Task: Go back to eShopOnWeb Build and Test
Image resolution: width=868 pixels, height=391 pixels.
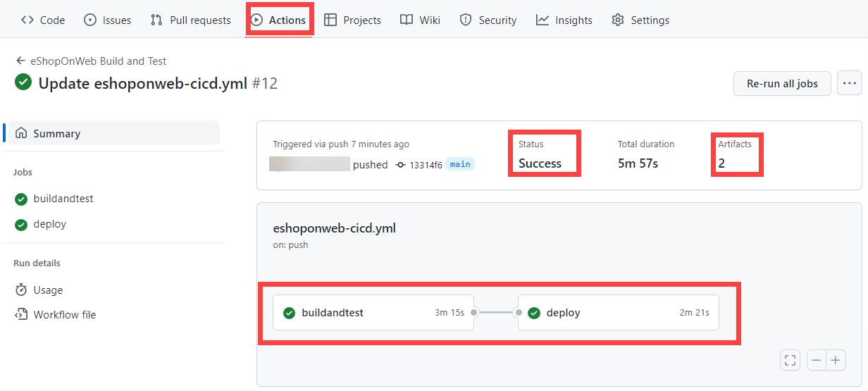Action: pyautogui.click(x=91, y=61)
